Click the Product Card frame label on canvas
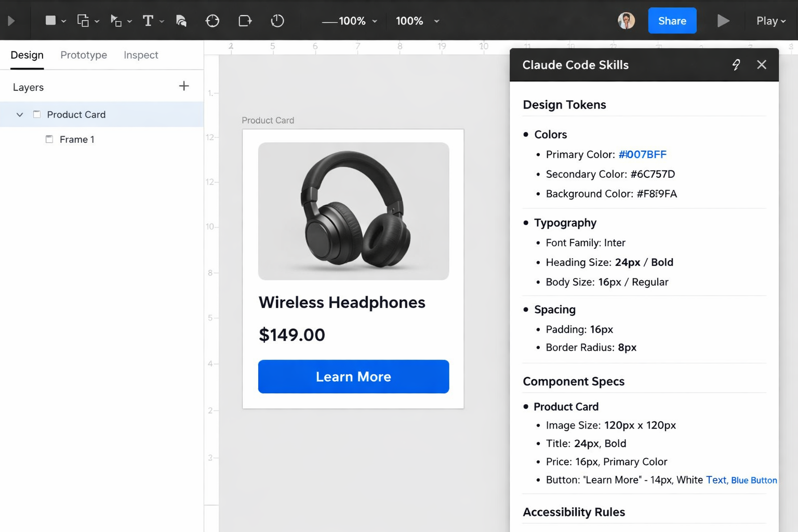The width and height of the screenshot is (798, 532). pos(268,120)
